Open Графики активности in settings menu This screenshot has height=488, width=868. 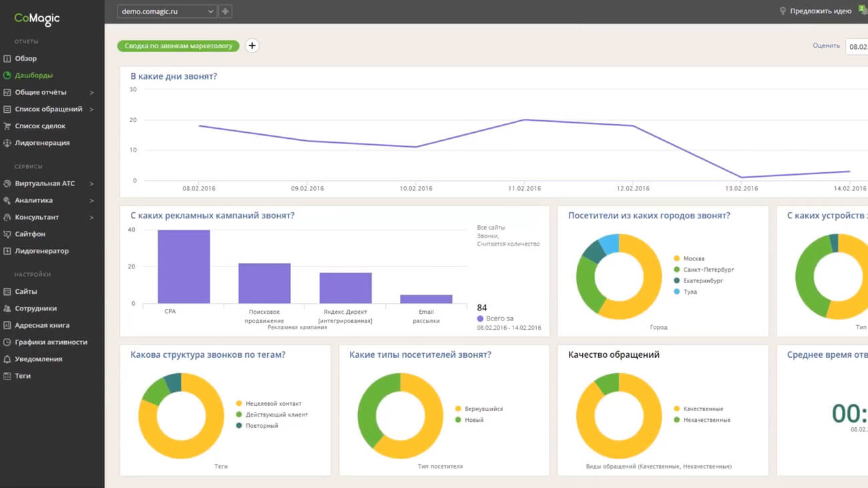[x=51, y=342]
